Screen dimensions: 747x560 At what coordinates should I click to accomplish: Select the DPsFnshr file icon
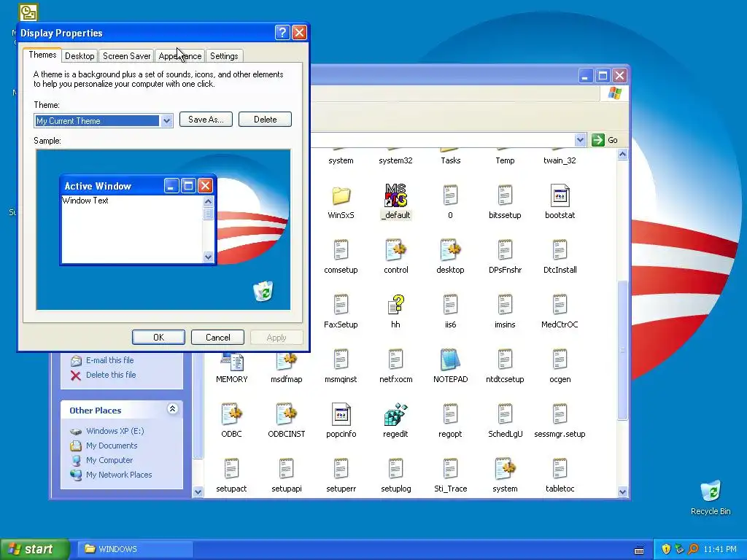505,251
